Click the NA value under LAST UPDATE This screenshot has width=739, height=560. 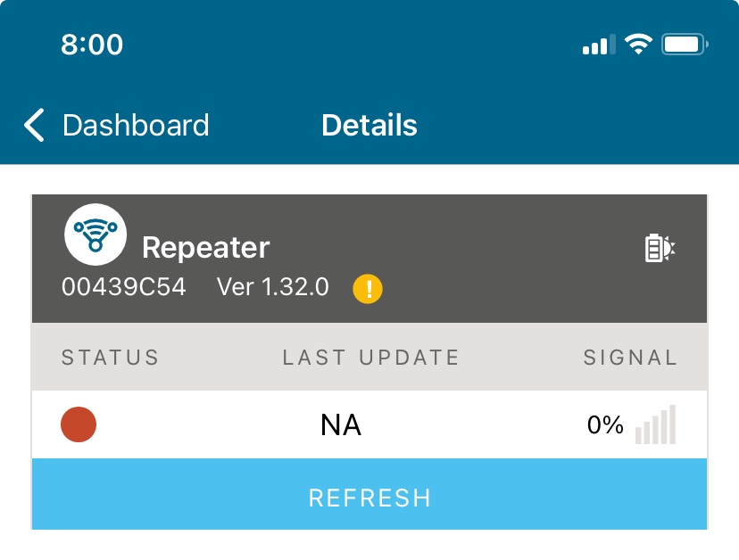(342, 425)
